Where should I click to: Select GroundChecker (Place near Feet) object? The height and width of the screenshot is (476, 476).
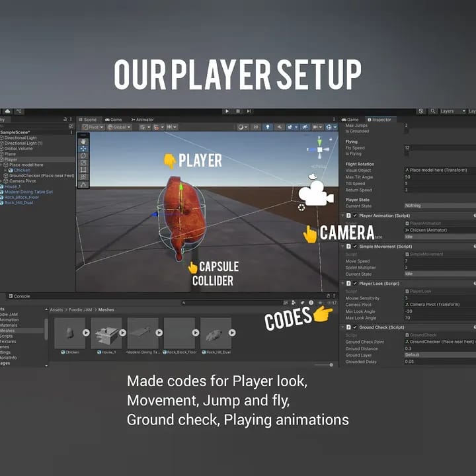[38, 175]
